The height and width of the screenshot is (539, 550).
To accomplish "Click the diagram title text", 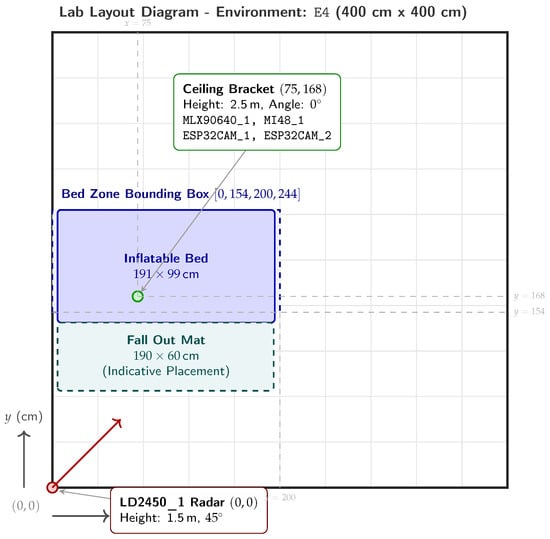I will (263, 12).
